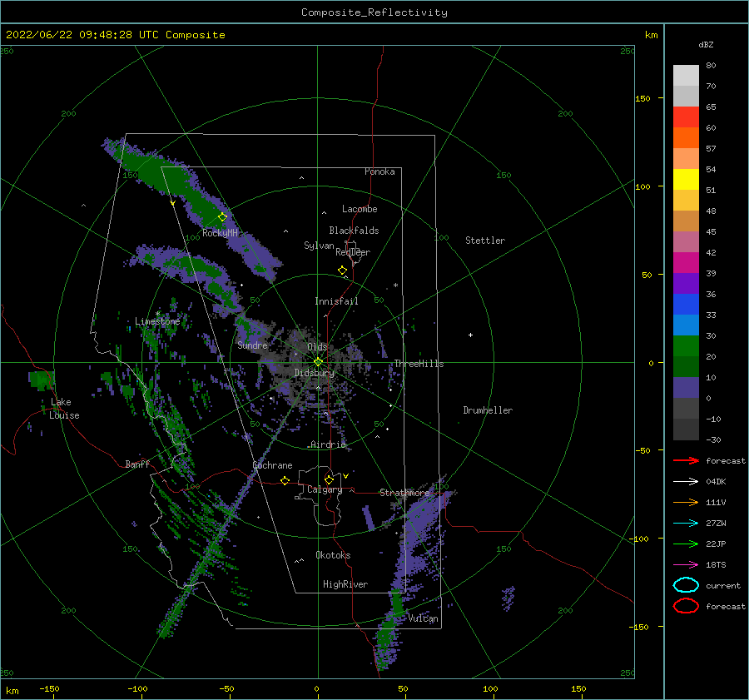Click the Vulcan city label
The height and width of the screenshot is (700, 749).
click(x=423, y=618)
